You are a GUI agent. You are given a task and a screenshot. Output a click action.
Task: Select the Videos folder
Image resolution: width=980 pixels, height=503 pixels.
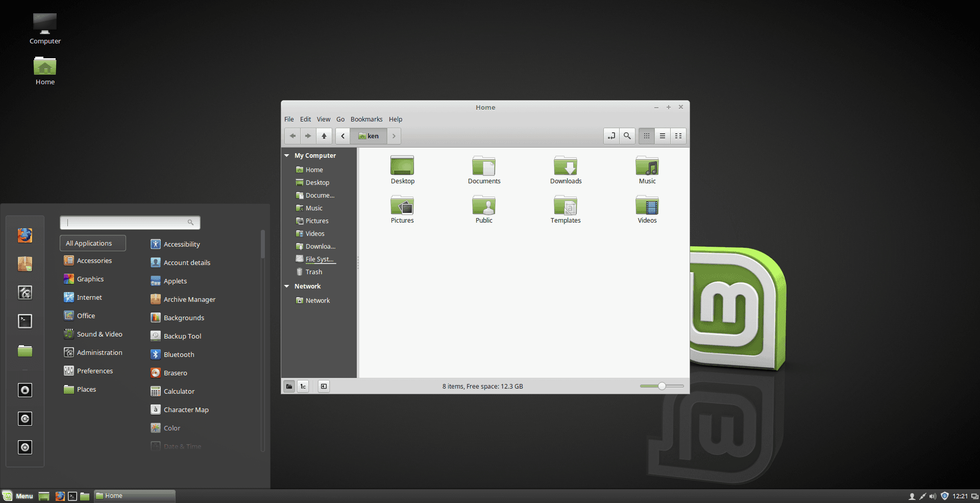point(647,209)
